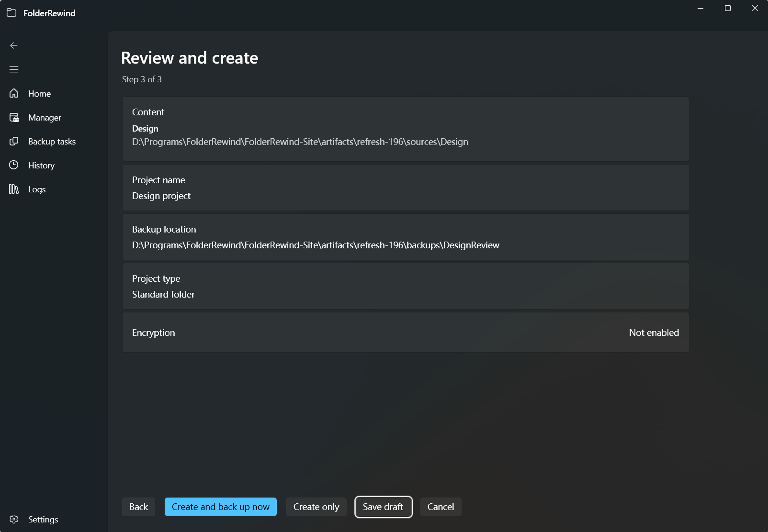Screen dimensions: 768x532
Task: Open Settings from sidebar
Action: pyautogui.click(x=54, y=520)
